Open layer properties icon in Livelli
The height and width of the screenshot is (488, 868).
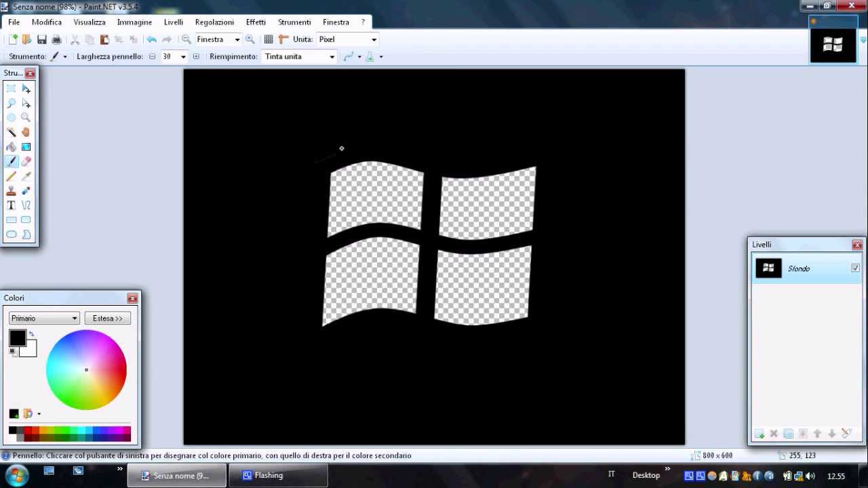tap(846, 434)
